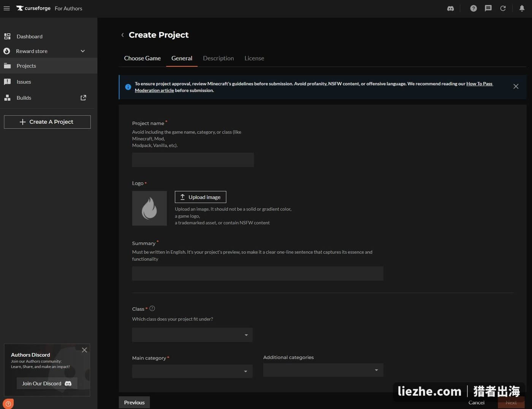Click the Issues alert icon

pos(7,82)
